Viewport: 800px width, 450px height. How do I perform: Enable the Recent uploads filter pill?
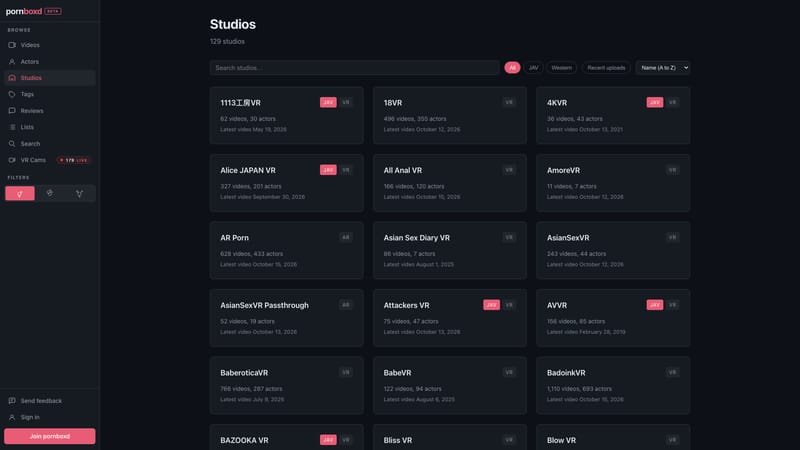pos(606,67)
